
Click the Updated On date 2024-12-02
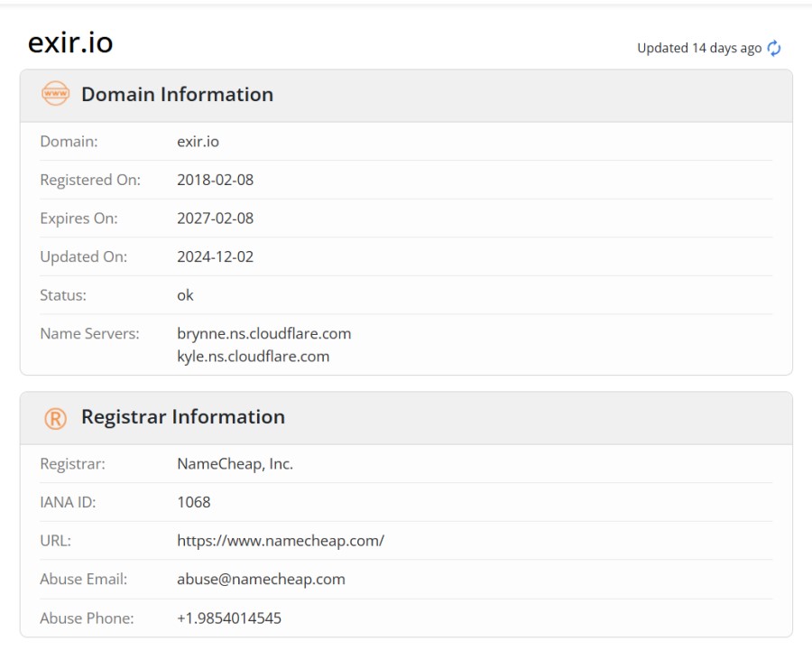[x=215, y=257]
